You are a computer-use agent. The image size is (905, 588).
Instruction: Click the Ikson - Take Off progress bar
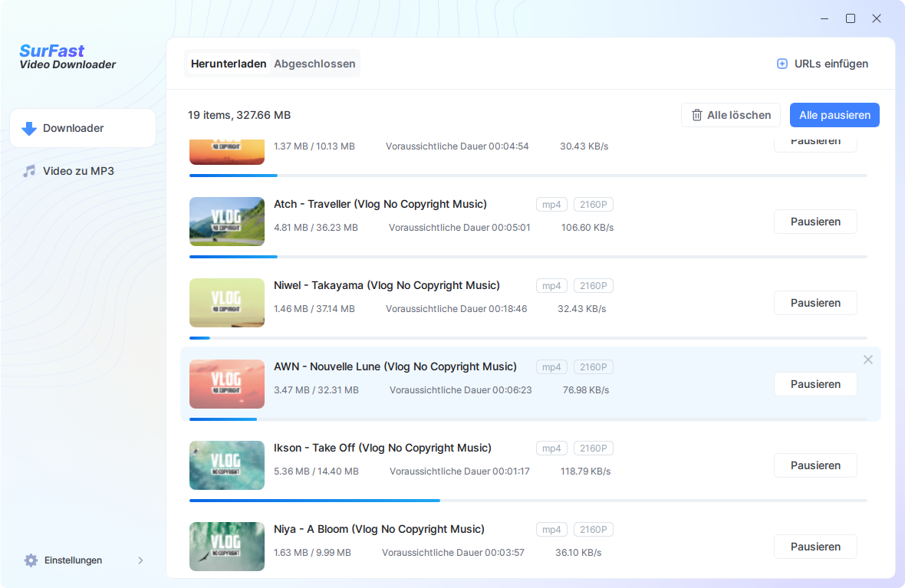(528, 501)
